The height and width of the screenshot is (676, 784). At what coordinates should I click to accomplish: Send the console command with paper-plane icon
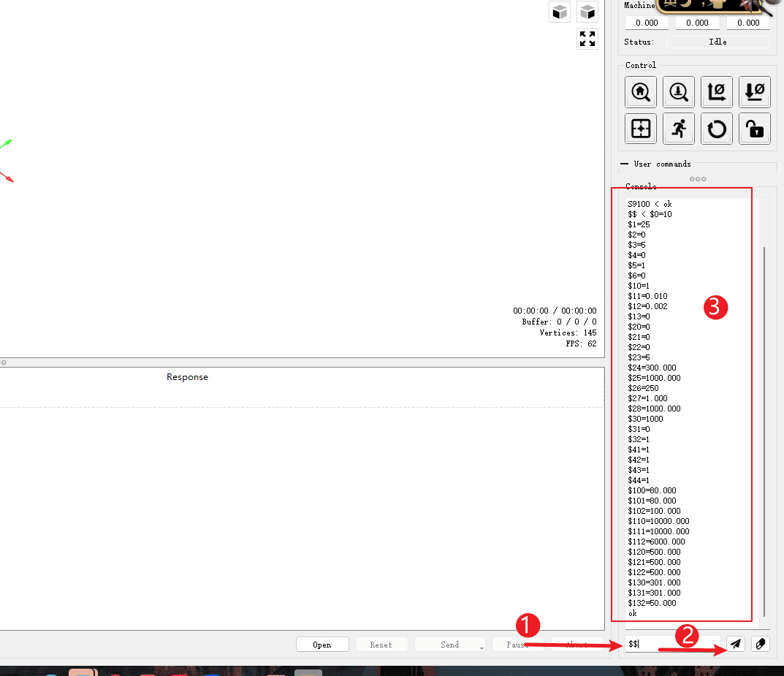[736, 644]
